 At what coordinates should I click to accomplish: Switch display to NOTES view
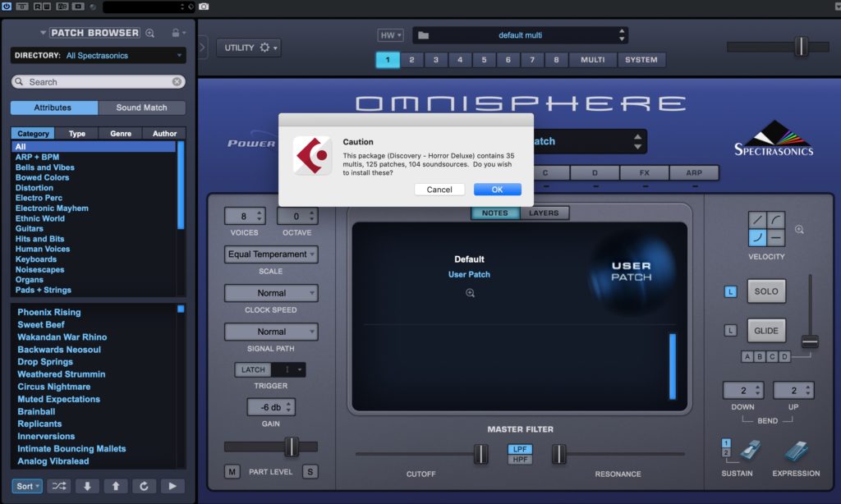point(495,213)
